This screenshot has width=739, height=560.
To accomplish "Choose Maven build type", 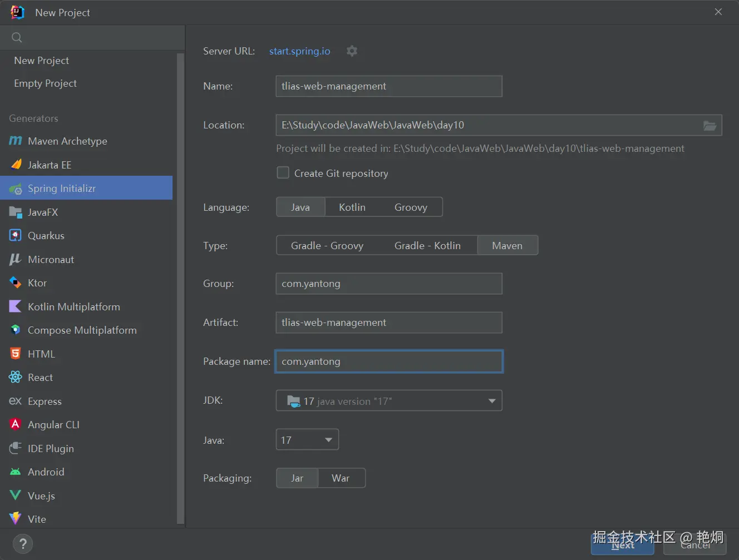I will 508,246.
